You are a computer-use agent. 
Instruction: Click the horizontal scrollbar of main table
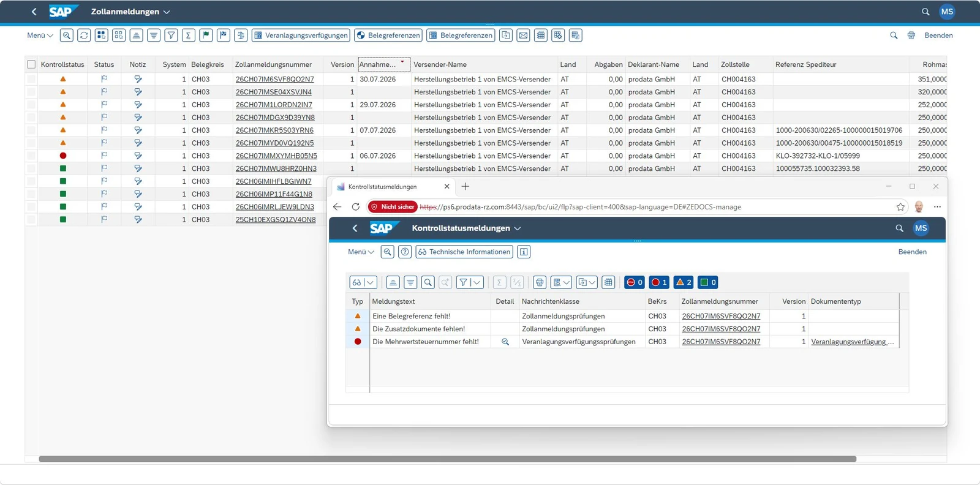[447, 459]
